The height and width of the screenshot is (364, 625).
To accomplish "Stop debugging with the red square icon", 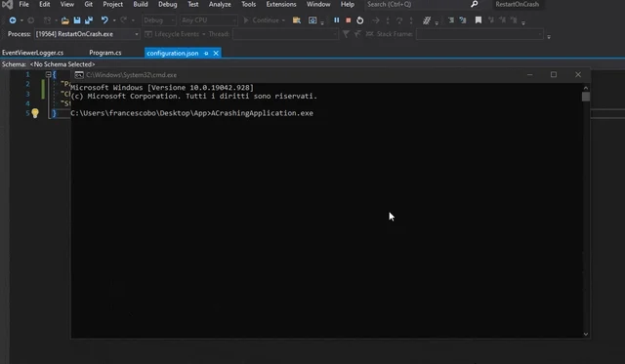I will coord(349,20).
